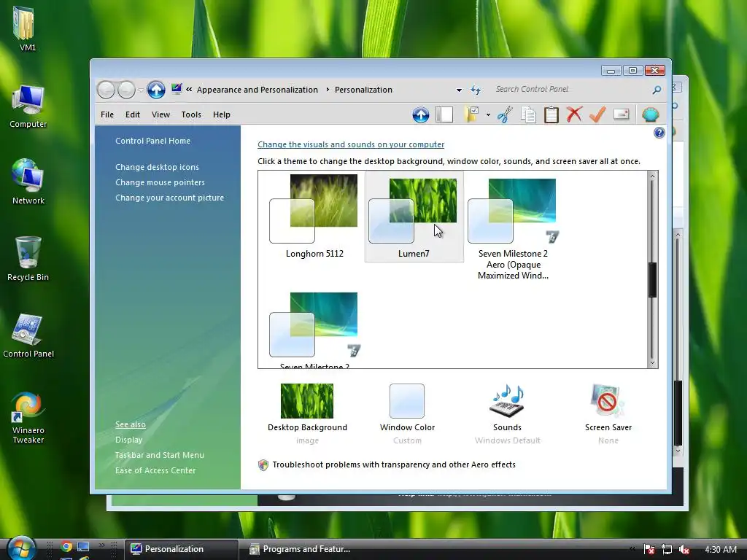The height and width of the screenshot is (560, 747).
Task: Launch Chrome from the quick launch bar
Action: 66,547
